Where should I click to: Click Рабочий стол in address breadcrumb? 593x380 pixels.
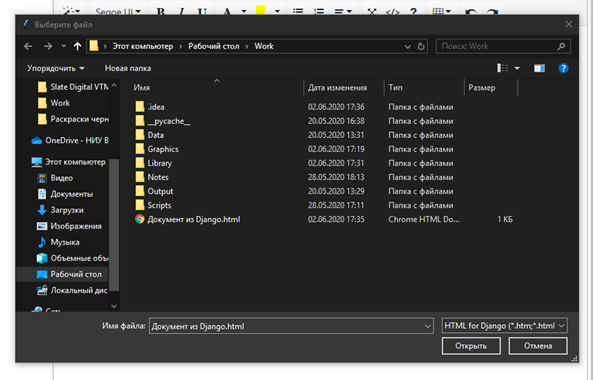tap(214, 46)
